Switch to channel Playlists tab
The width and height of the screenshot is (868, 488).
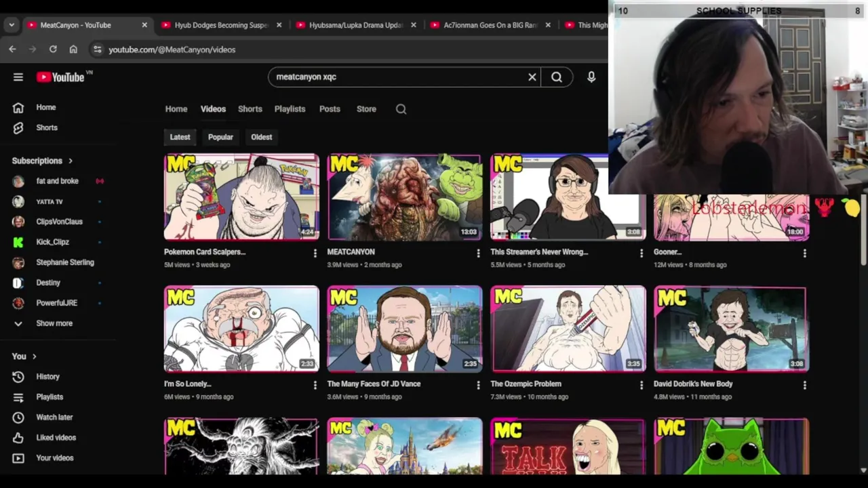[x=290, y=109]
